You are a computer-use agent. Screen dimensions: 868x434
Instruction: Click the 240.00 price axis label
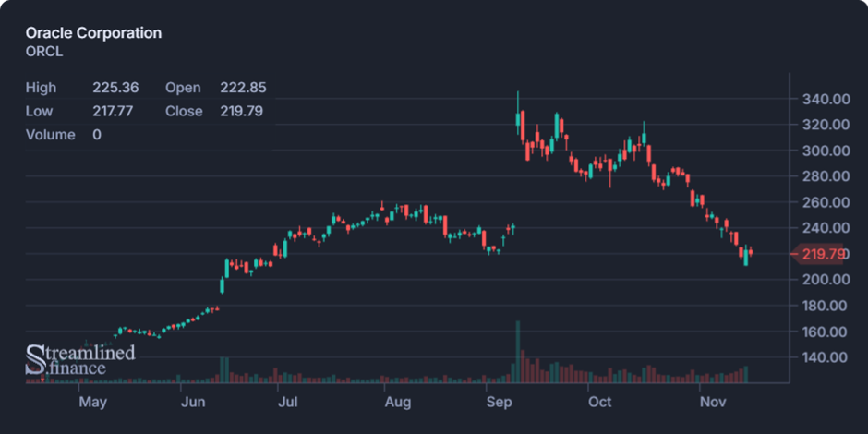click(826, 227)
